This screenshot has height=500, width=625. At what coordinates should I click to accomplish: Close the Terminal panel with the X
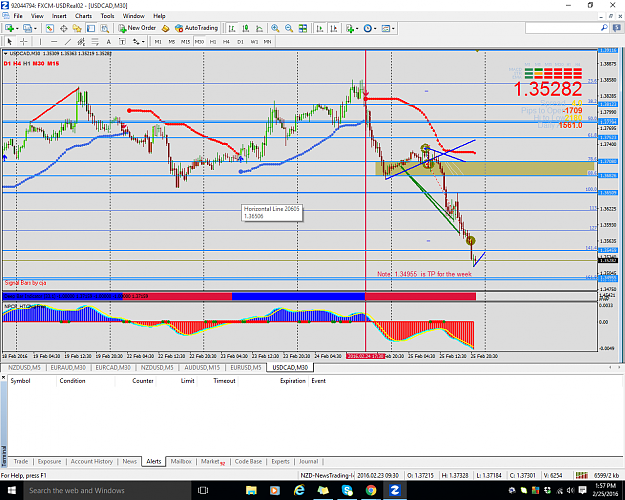point(3,377)
